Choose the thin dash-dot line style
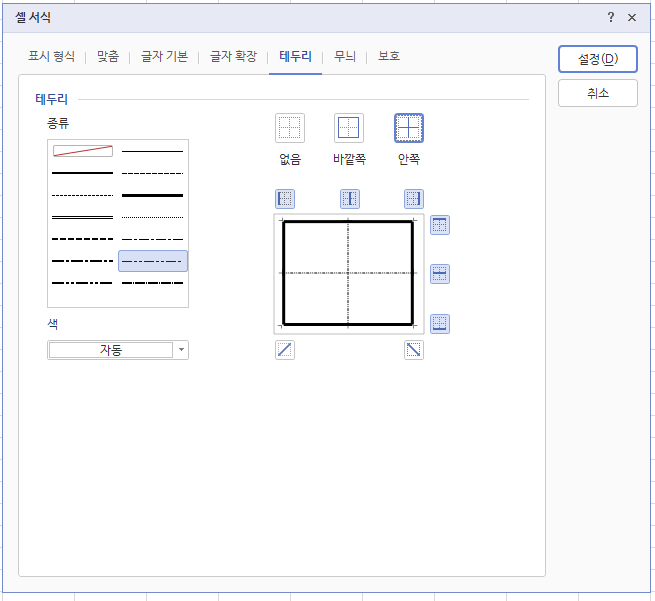Screen dimensions: 655x601 (152, 239)
